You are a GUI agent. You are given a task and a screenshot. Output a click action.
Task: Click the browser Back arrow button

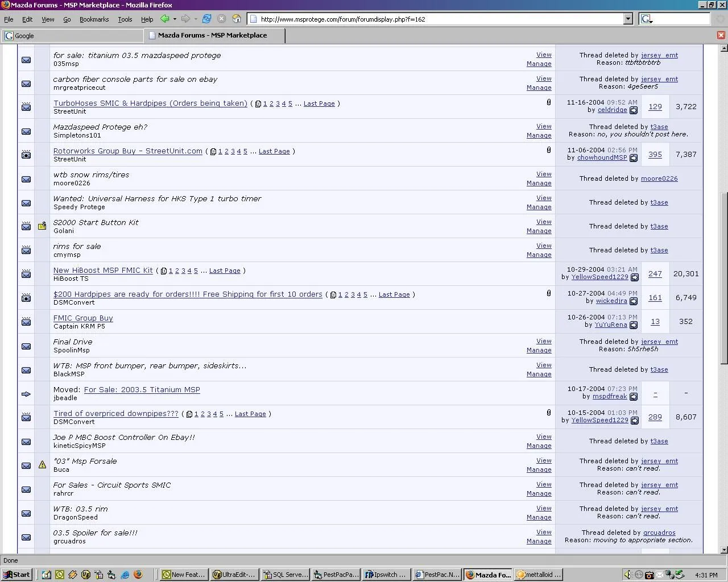click(x=165, y=19)
